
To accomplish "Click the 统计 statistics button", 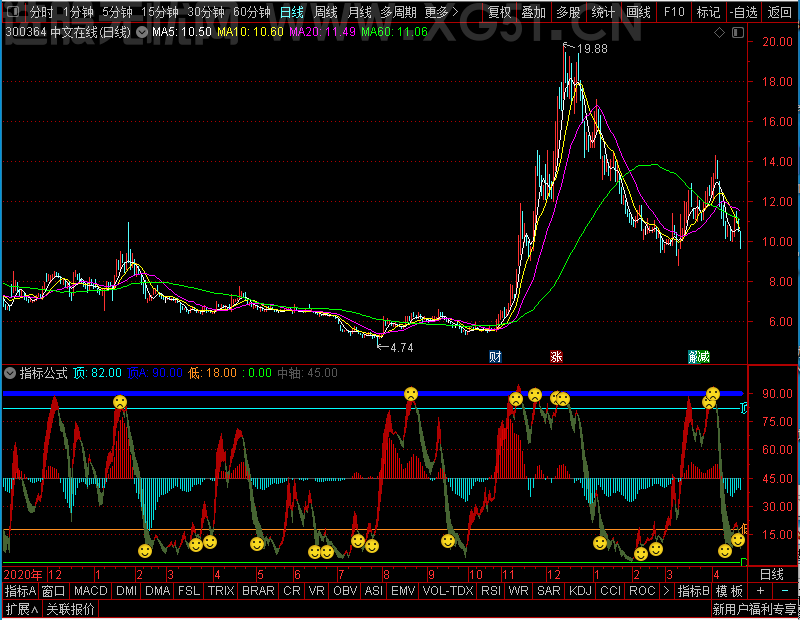I will tap(603, 12).
